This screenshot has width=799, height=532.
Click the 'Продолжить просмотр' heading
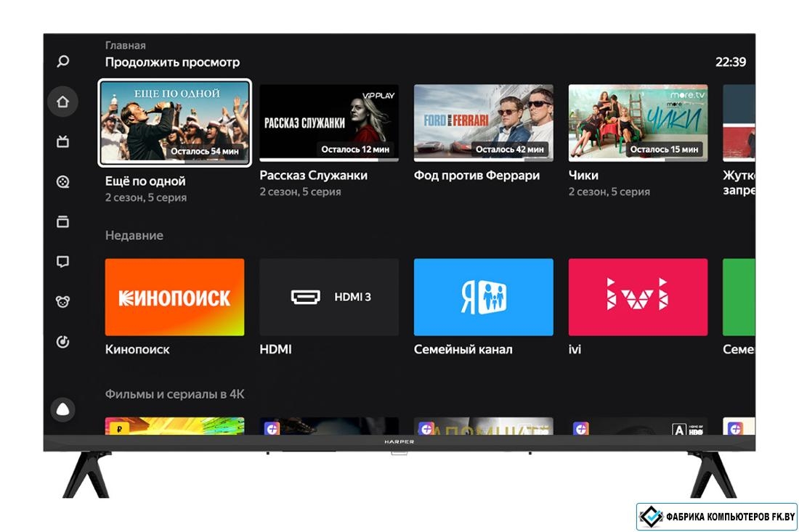[x=172, y=62]
